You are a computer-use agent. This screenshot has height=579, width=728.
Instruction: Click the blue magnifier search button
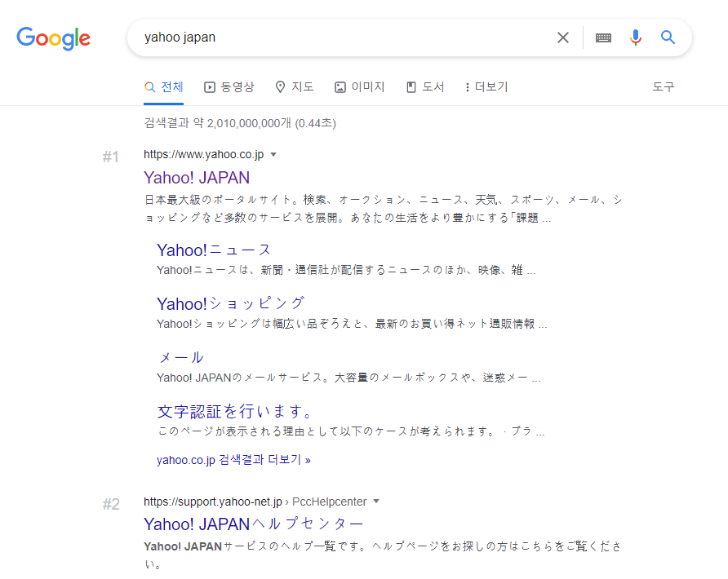[668, 38]
